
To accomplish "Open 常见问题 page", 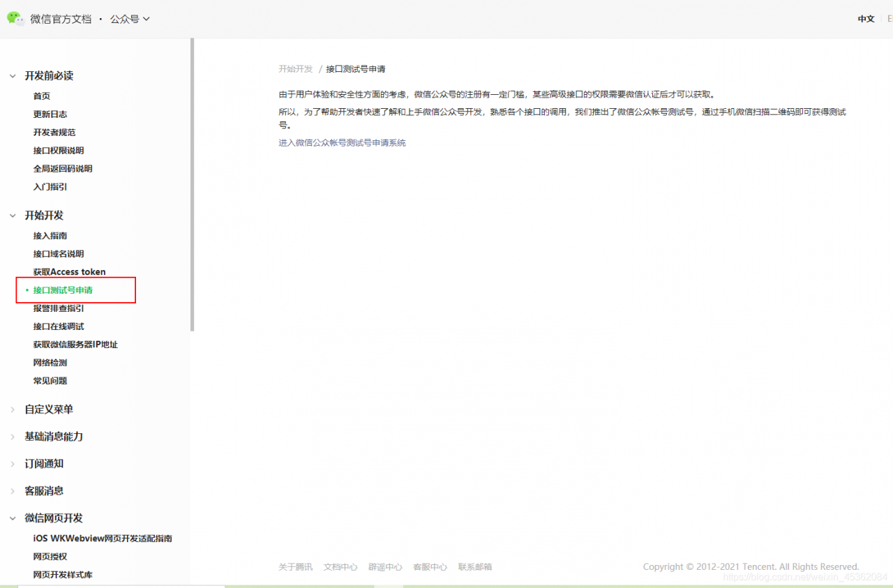I will tap(50, 381).
